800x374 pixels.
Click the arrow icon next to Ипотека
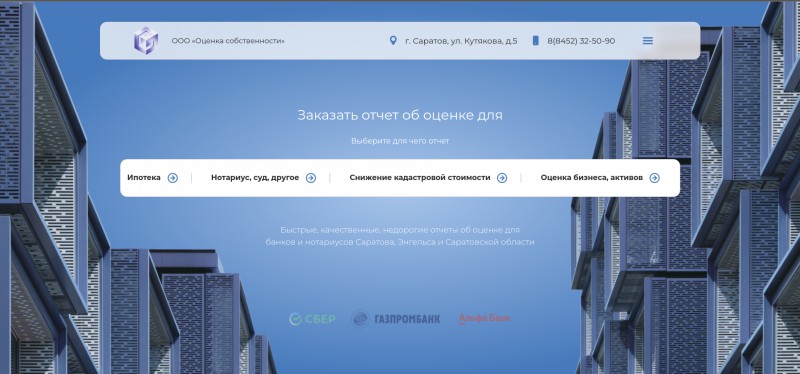click(x=173, y=178)
